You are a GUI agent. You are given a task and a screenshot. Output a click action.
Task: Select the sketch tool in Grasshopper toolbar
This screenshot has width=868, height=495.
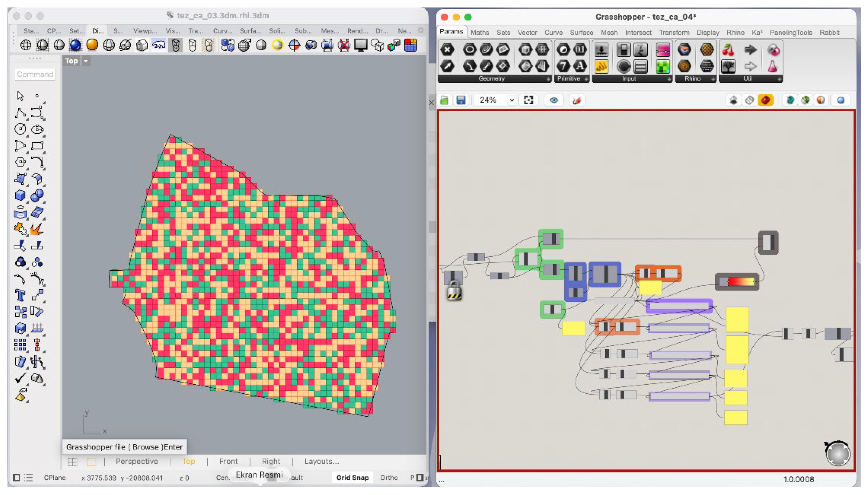pos(577,100)
